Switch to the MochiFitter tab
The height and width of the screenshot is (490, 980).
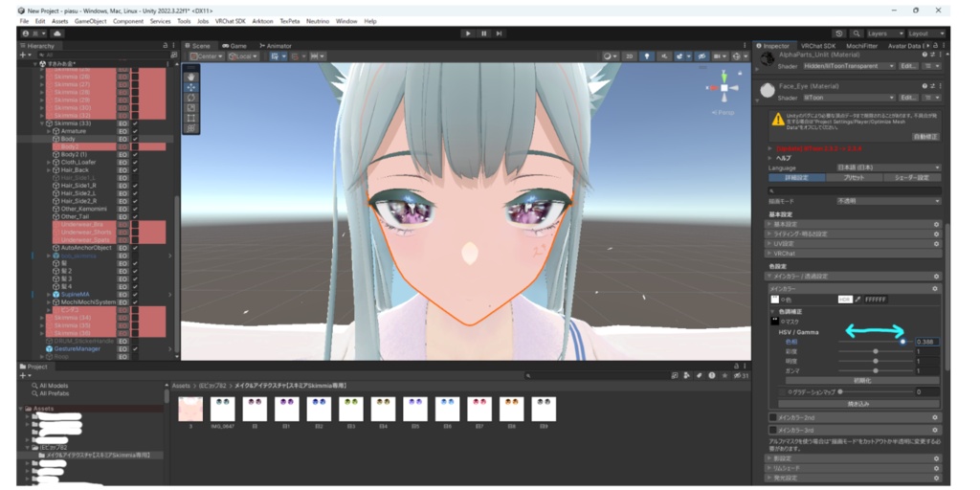pos(862,46)
